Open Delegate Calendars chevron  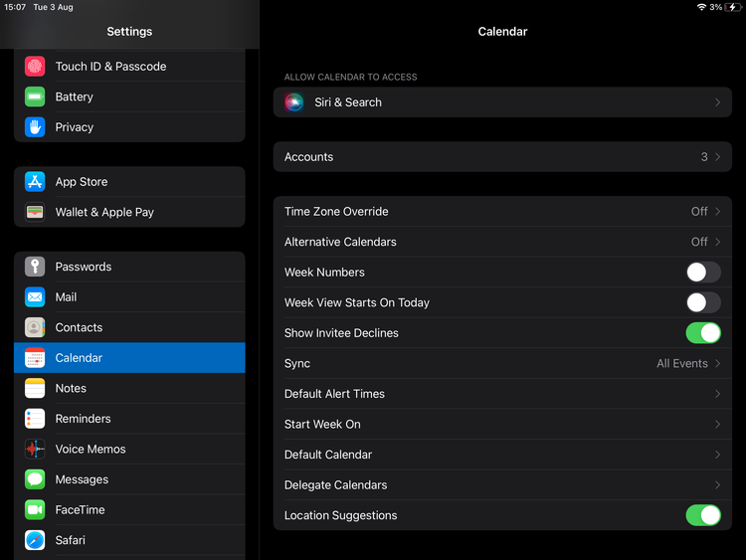[717, 484]
